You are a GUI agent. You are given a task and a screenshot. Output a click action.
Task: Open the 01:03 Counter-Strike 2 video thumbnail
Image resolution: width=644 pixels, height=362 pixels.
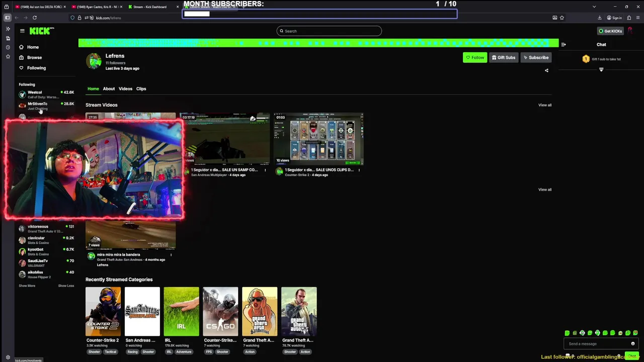click(318, 139)
